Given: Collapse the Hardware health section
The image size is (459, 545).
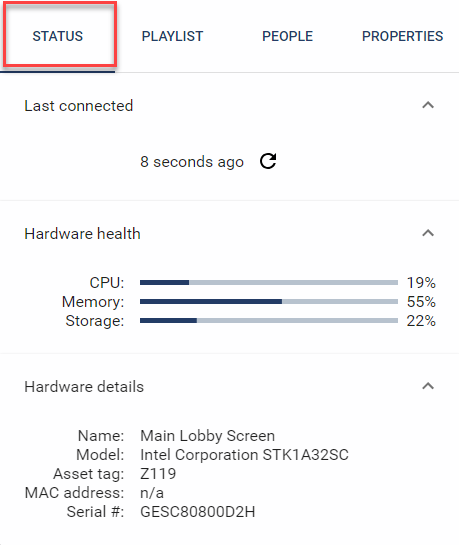Looking at the screenshot, I should click(428, 233).
